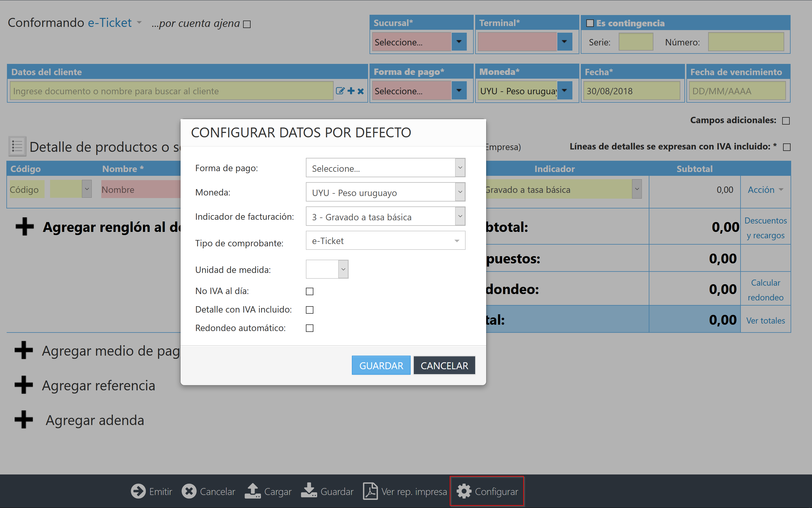Click the Cancelar X icon in bottom toolbar

189,491
